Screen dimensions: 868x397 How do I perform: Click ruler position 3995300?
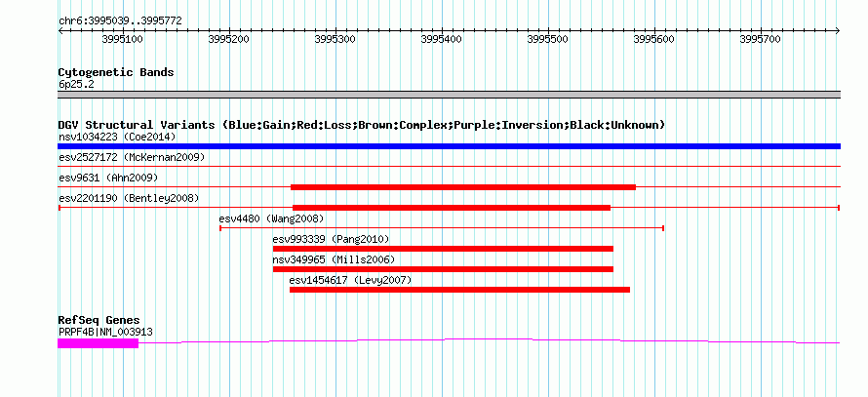coord(335,39)
